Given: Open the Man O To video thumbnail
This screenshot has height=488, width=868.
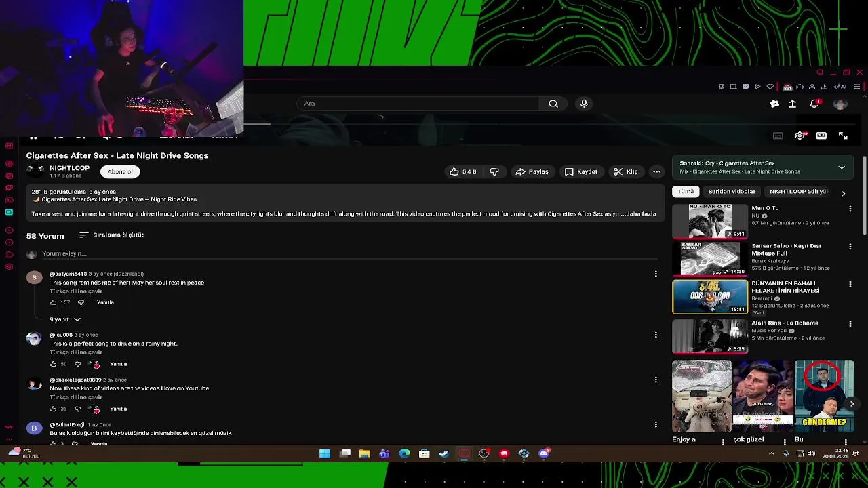Looking at the screenshot, I should 710,221.
